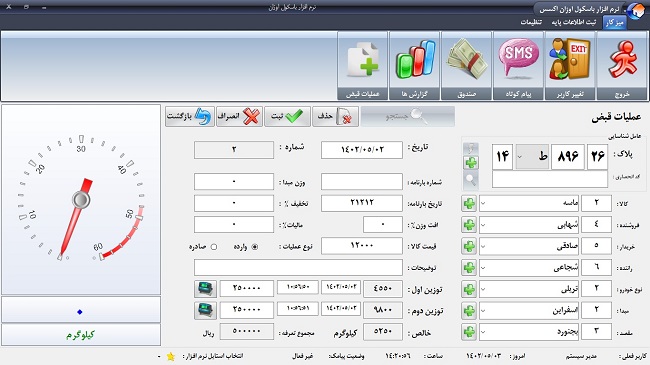The image size is (650, 365).
Task: Click the date field ۱٤۰۲/۰٥/۰۲
Action: coord(361,150)
